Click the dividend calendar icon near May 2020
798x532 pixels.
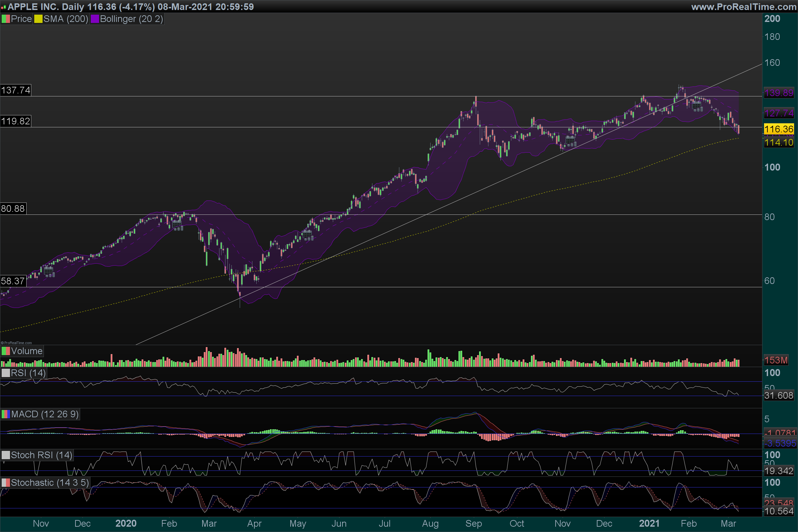[308, 235]
